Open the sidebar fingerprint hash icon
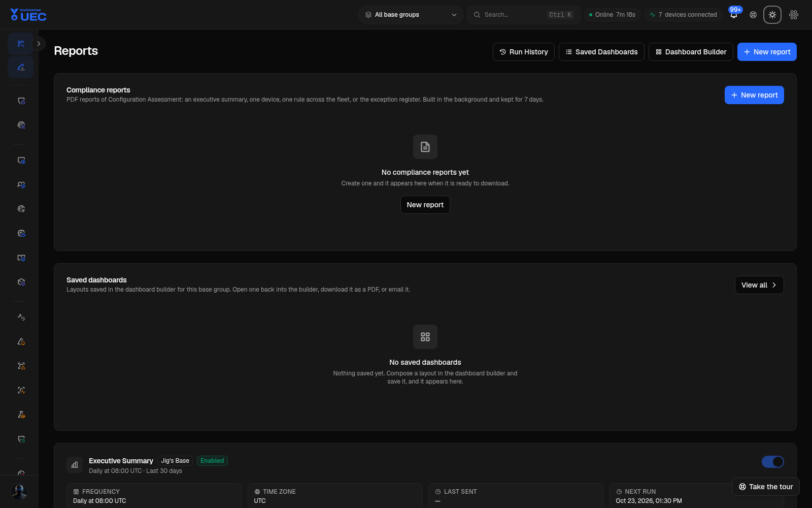Viewport: 812px width, 508px height. click(21, 209)
